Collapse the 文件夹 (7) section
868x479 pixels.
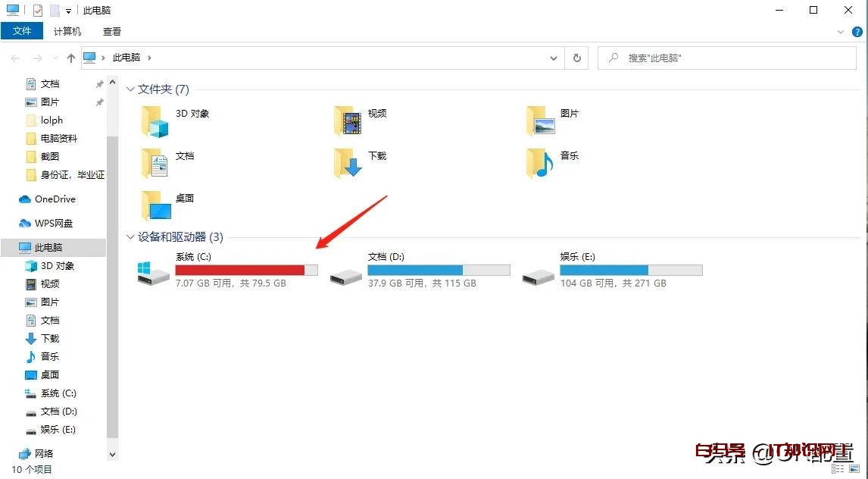(130, 89)
